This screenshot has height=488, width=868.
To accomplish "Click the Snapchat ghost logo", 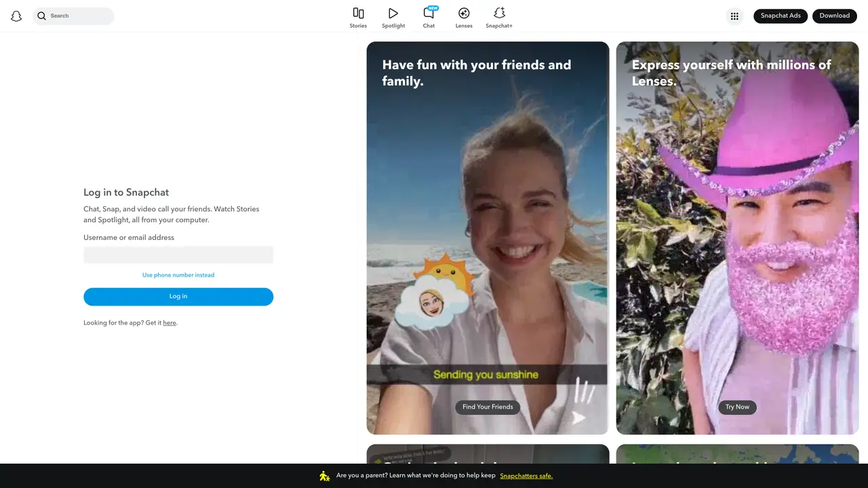I will click(16, 16).
